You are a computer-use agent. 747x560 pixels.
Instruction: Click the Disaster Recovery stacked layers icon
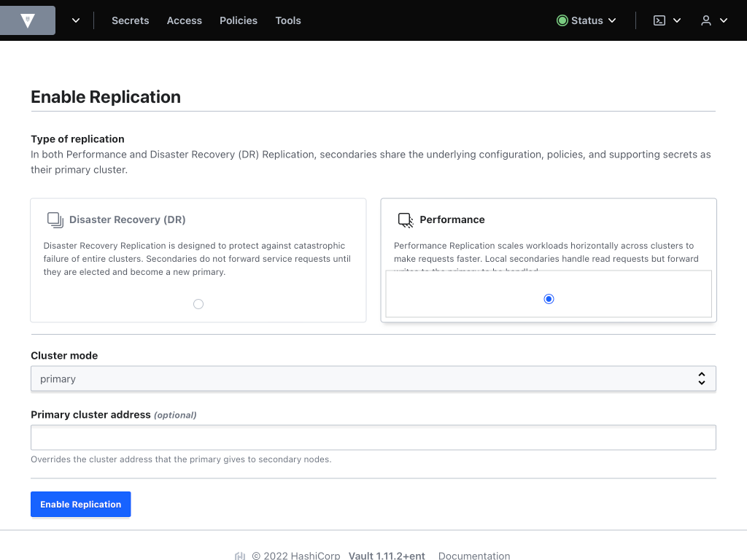pyautogui.click(x=54, y=219)
